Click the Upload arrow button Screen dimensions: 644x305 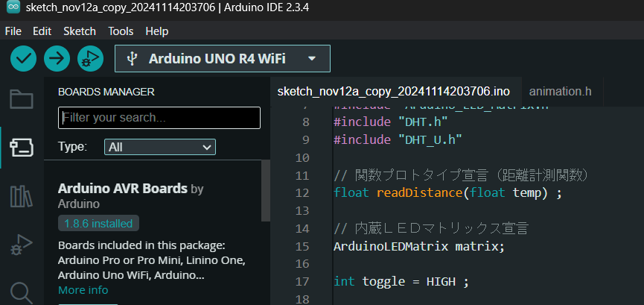[x=57, y=59]
